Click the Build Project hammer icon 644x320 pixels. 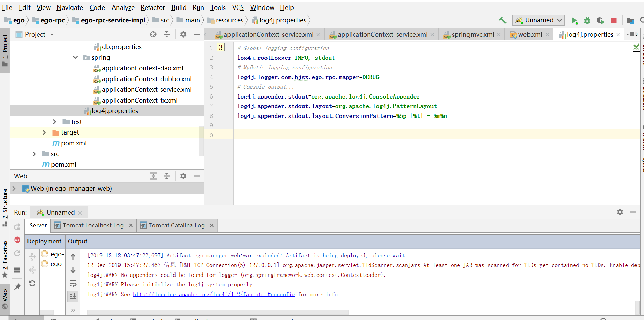[502, 20]
